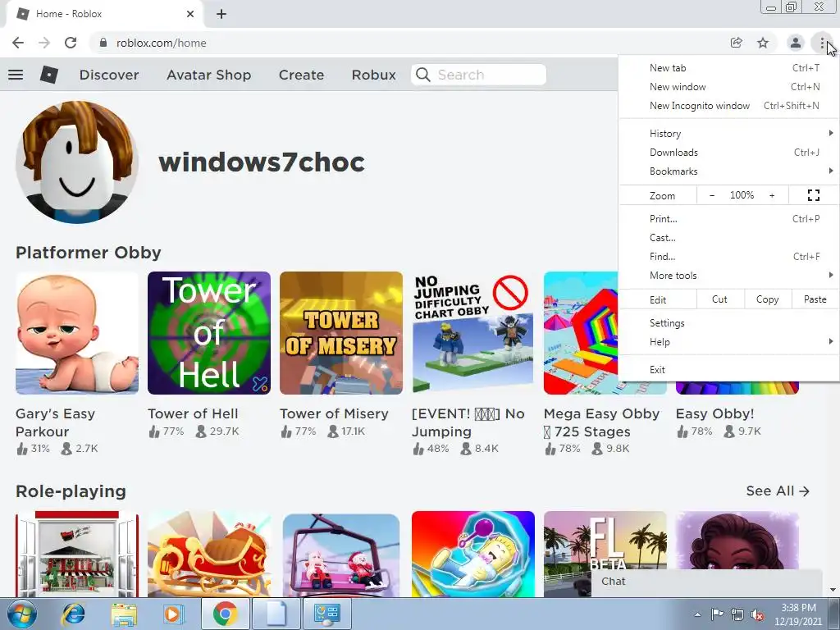
Task: Open windows7choc avatar picture
Action: click(x=77, y=162)
